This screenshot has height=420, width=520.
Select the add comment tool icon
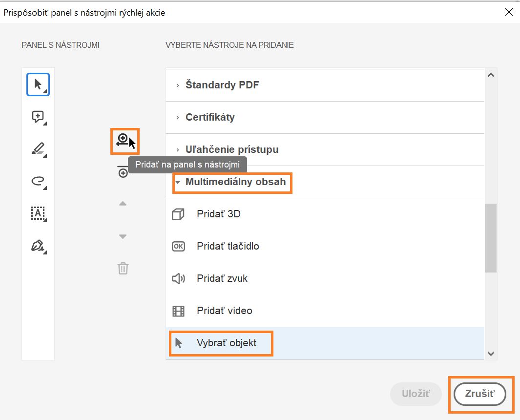[x=38, y=117]
